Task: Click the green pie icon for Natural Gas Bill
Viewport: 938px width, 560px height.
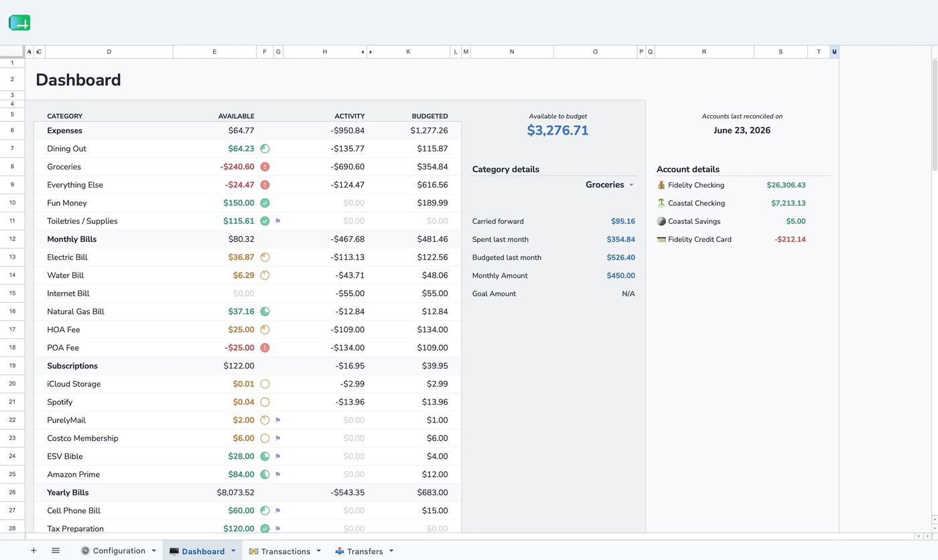Action: coord(265,311)
